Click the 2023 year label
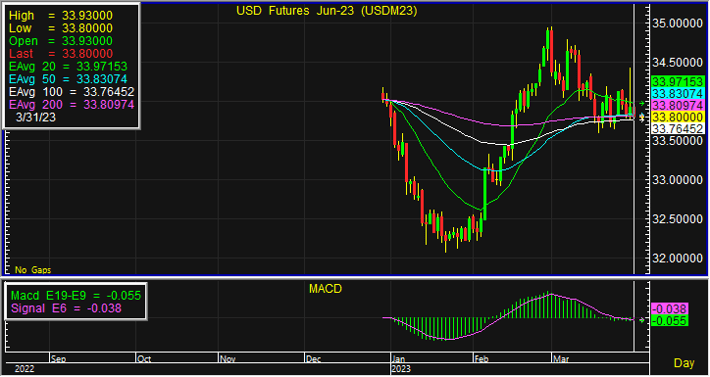This screenshot has width=710, height=377. (x=401, y=369)
